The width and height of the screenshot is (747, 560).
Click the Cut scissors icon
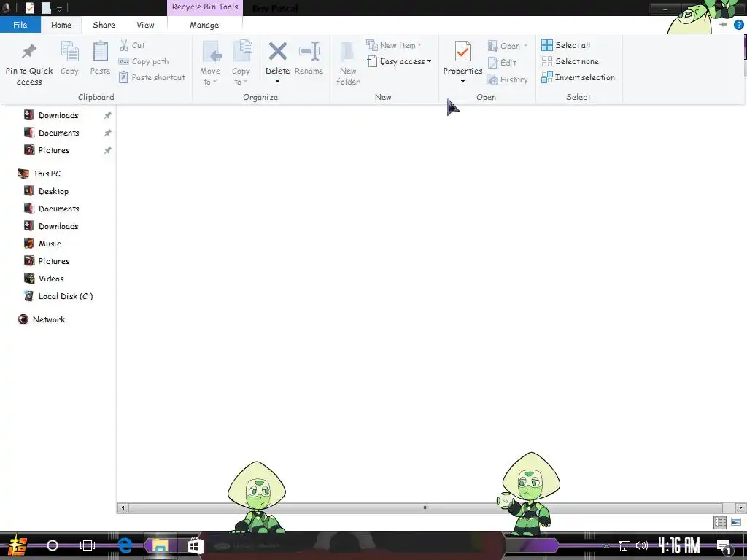(124, 45)
